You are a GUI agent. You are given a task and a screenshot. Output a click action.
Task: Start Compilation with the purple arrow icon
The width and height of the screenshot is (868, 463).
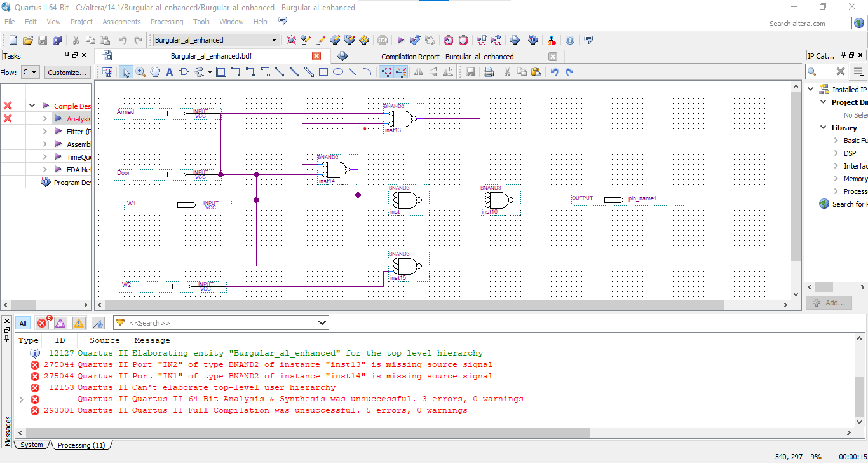[401, 39]
